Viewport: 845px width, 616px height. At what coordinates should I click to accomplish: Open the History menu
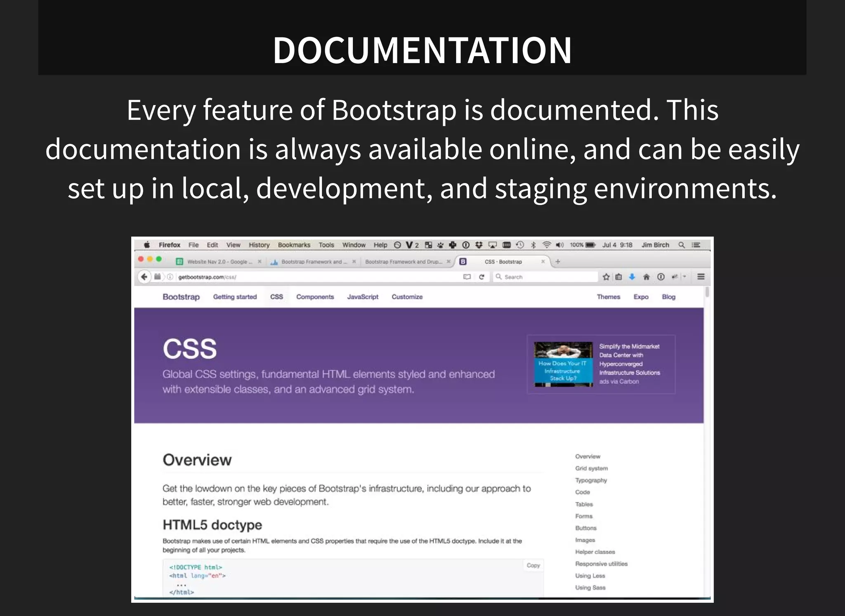pyautogui.click(x=259, y=245)
